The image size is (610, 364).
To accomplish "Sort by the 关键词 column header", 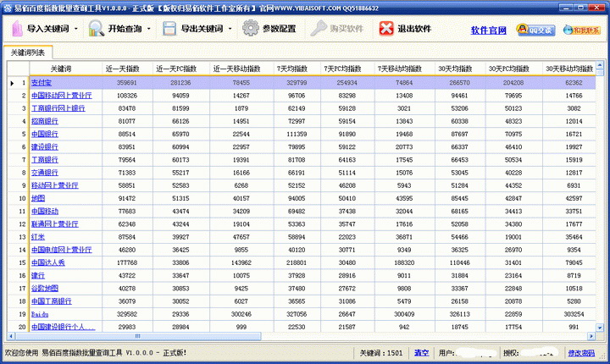I will (x=61, y=69).
